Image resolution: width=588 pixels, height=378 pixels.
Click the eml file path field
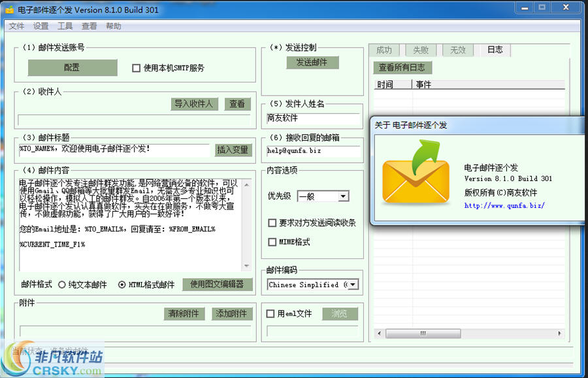click(x=313, y=331)
